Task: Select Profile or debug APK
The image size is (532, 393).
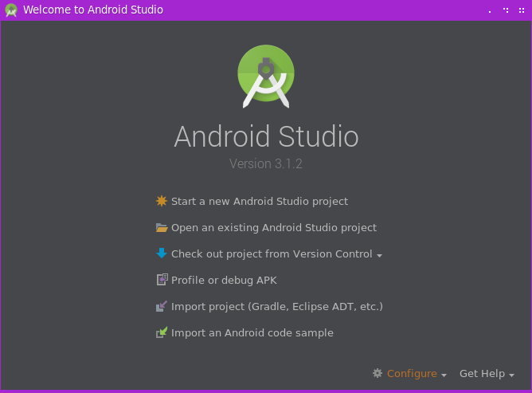Action: click(224, 281)
